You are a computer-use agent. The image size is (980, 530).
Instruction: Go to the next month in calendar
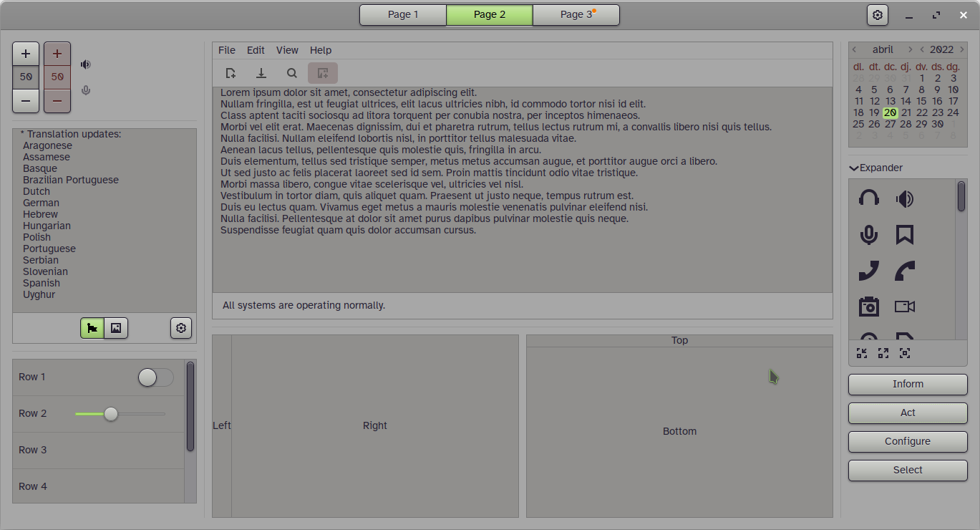point(910,49)
